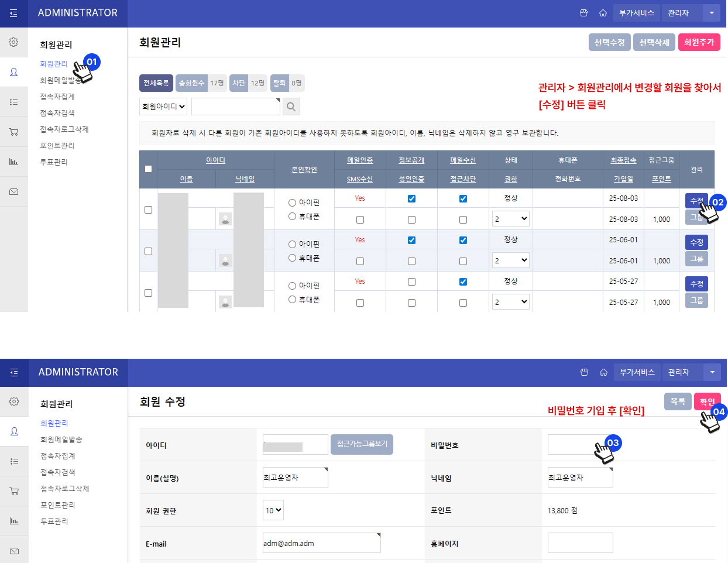
Task: Click the 선택삭제 button
Action: (654, 42)
